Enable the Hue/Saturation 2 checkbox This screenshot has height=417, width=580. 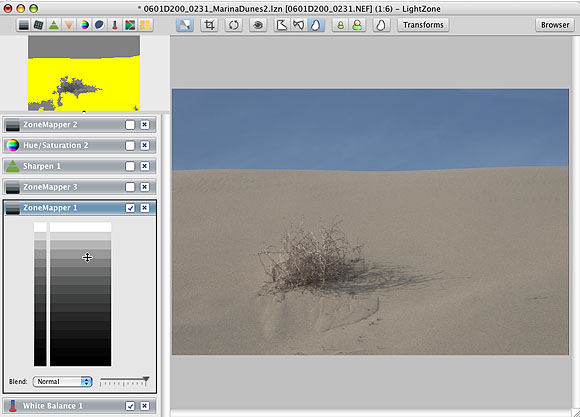coord(130,145)
